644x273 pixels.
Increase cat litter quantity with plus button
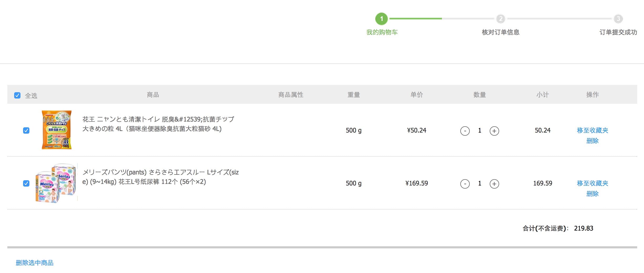pos(494,131)
